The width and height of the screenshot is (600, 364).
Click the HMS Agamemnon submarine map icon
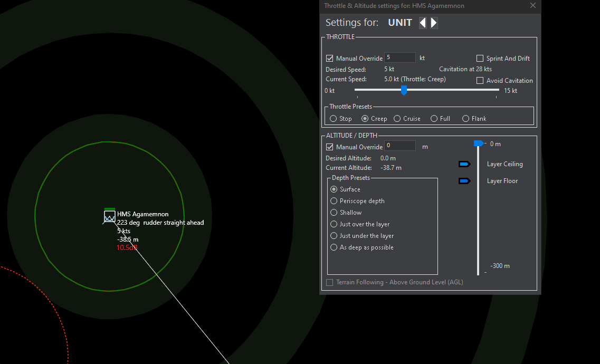pos(109,217)
